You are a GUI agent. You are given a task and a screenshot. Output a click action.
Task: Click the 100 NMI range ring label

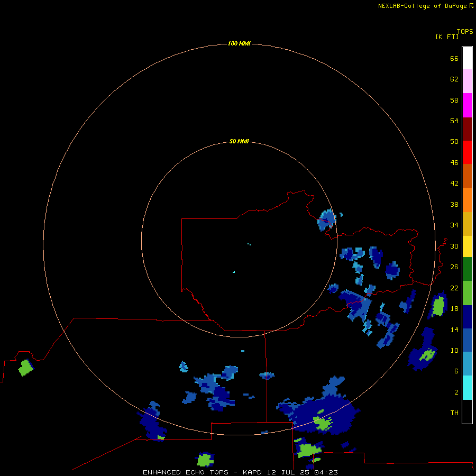(239, 43)
